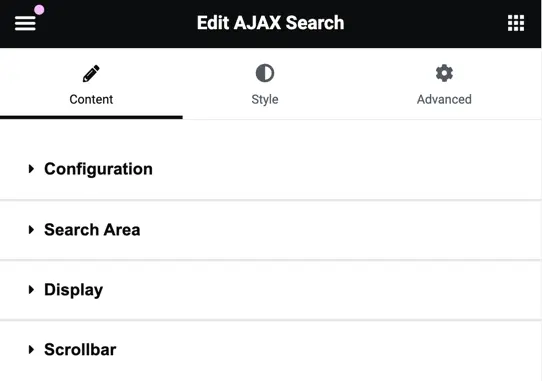This screenshot has width=542, height=381.
Task: Switch to the Style tab label
Action: click(x=265, y=99)
